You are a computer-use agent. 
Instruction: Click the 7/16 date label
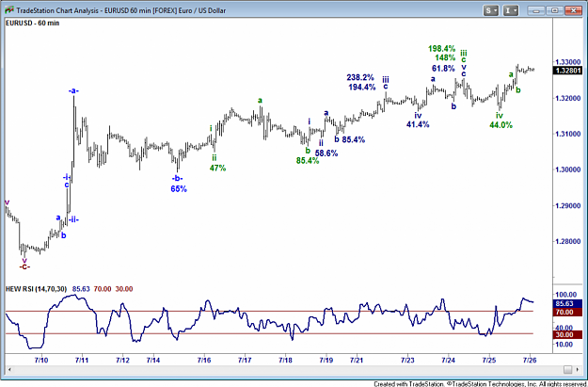[204, 360]
